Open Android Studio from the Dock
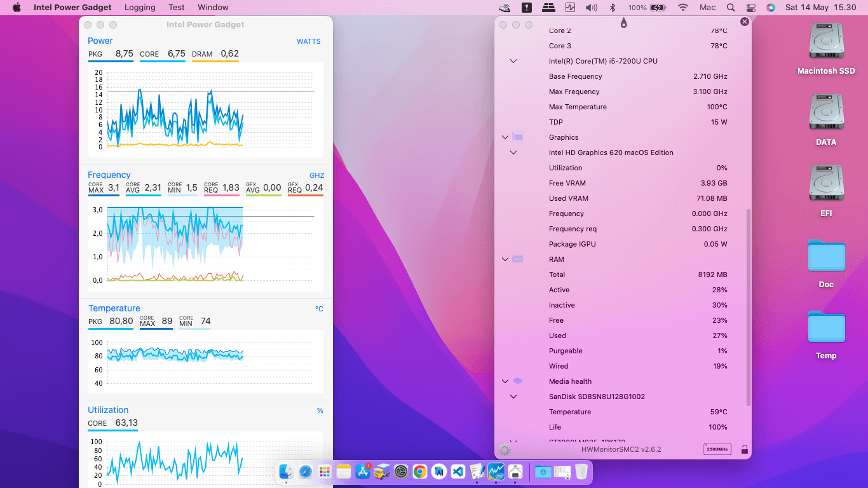868x488 pixels. [x=438, y=471]
